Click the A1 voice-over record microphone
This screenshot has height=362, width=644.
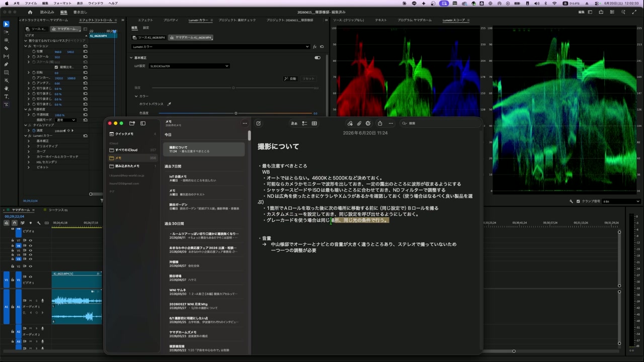[42, 301]
